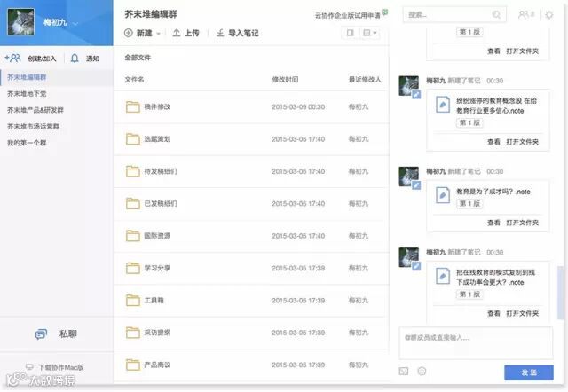Open 私聊 private chat
This screenshot has height=392, width=568.
point(57,333)
